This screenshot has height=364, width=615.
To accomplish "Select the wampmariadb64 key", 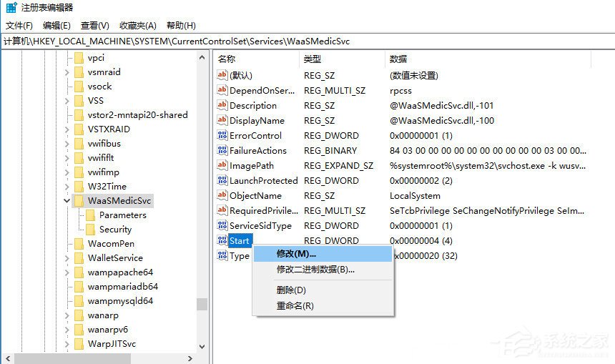I will [x=123, y=287].
